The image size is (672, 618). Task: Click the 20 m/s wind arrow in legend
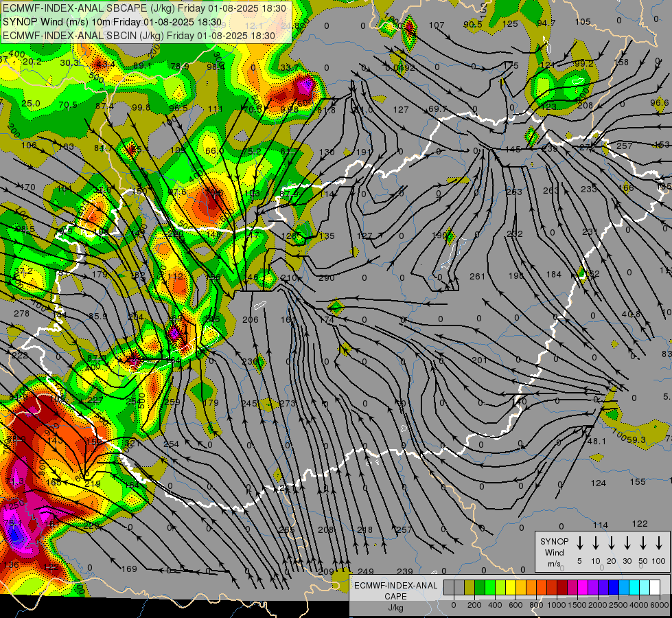pos(611,543)
